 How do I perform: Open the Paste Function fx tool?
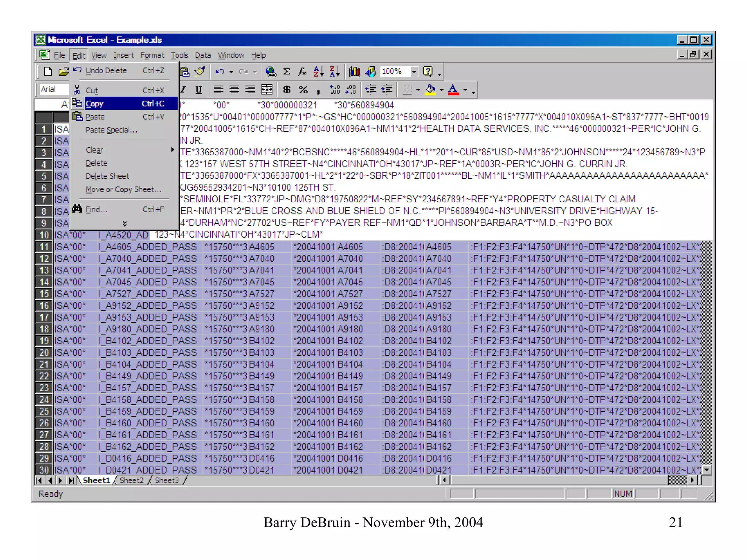pyautogui.click(x=302, y=71)
